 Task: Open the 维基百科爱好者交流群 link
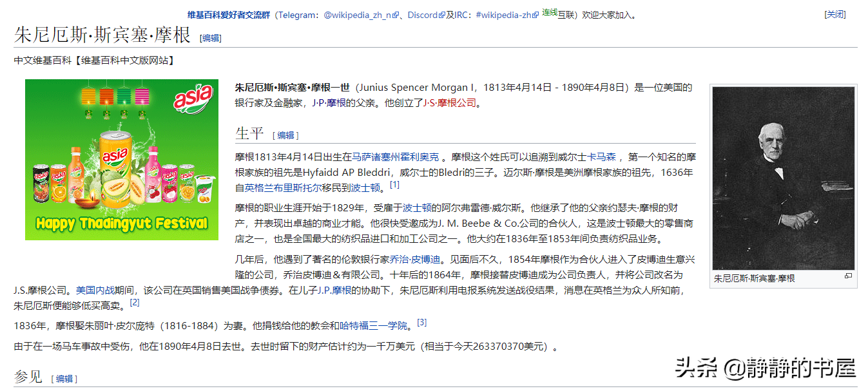(229, 15)
